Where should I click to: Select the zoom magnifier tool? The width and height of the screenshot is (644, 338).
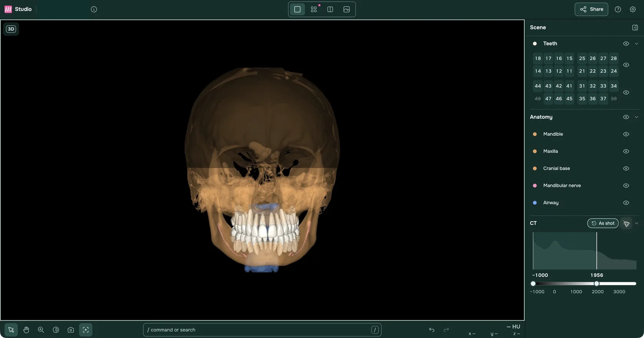41,330
